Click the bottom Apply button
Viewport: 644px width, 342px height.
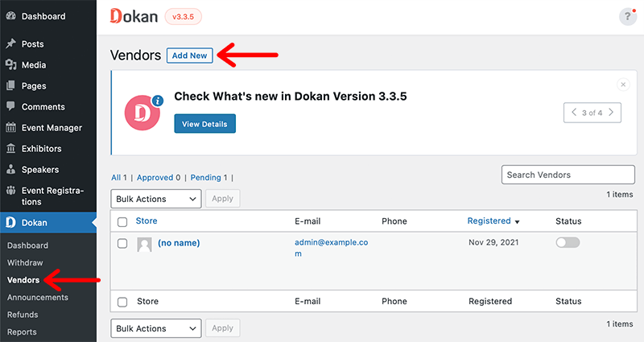[223, 328]
